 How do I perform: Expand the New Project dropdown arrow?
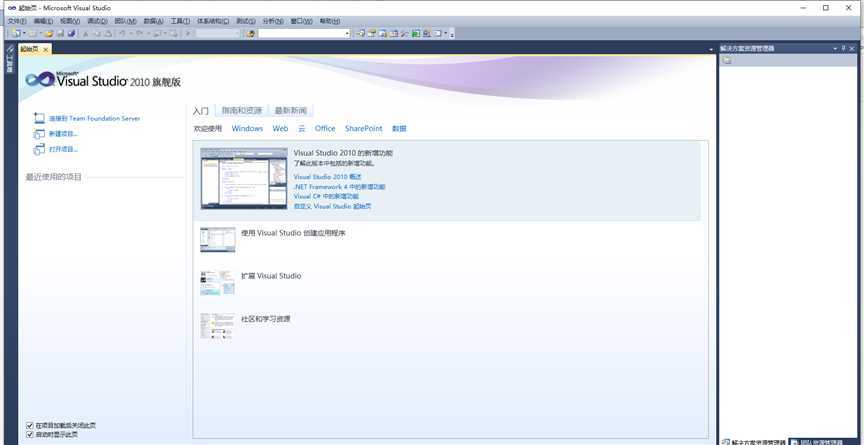pos(24,34)
